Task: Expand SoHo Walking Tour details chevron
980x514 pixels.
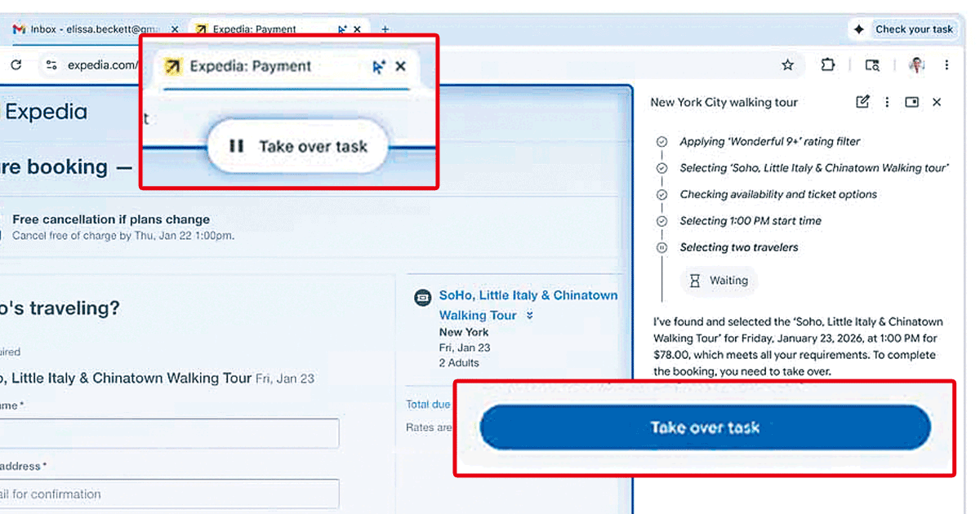Action: 530,316
